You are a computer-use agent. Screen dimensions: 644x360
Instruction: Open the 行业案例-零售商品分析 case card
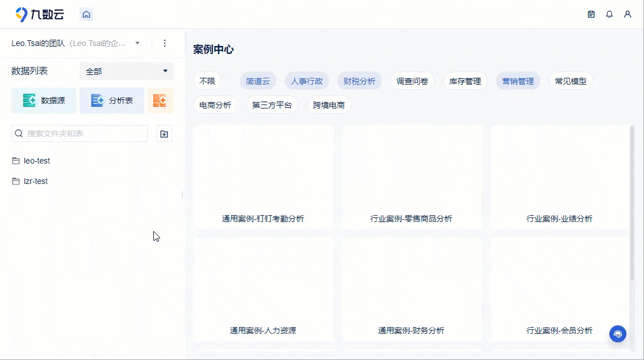(x=412, y=177)
